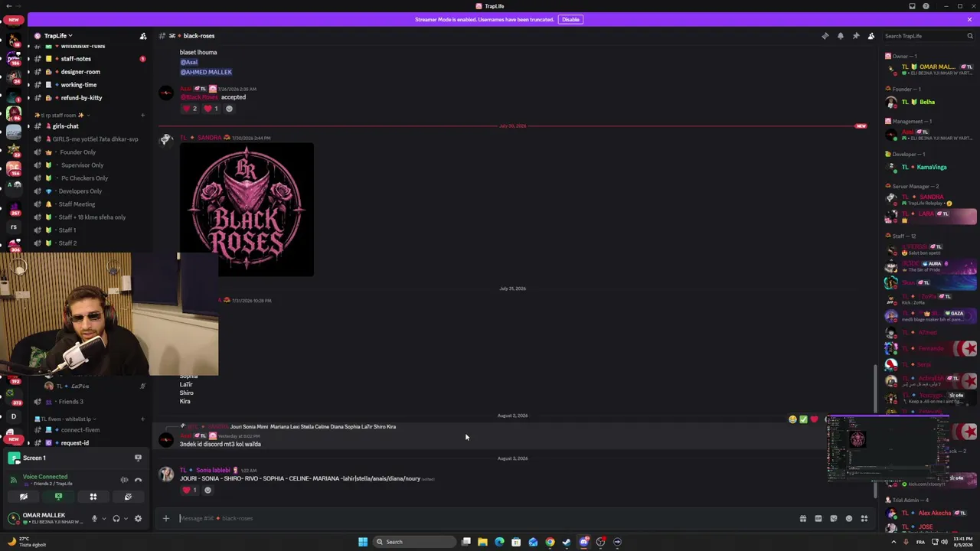Click the message input for black-roses

[486, 518]
